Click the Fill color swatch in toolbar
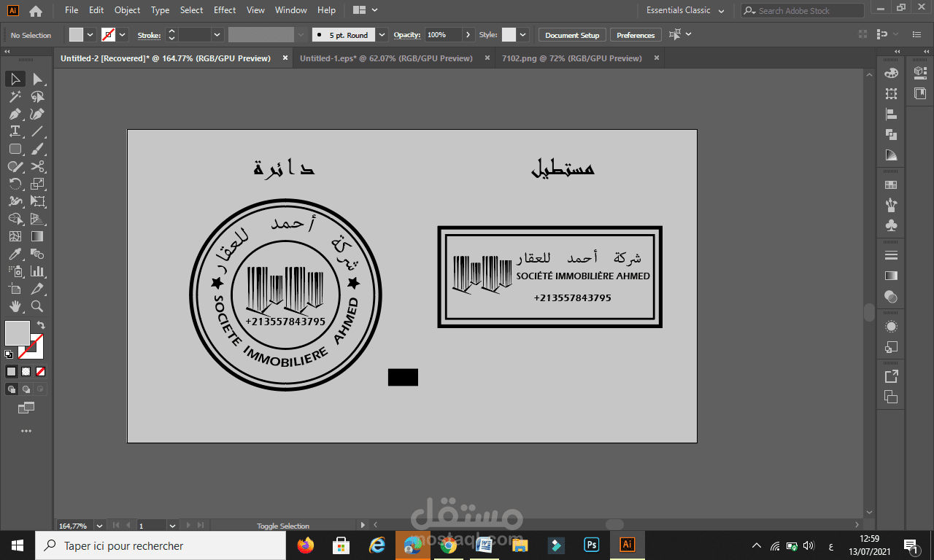This screenshot has width=934, height=560. pyautogui.click(x=18, y=333)
